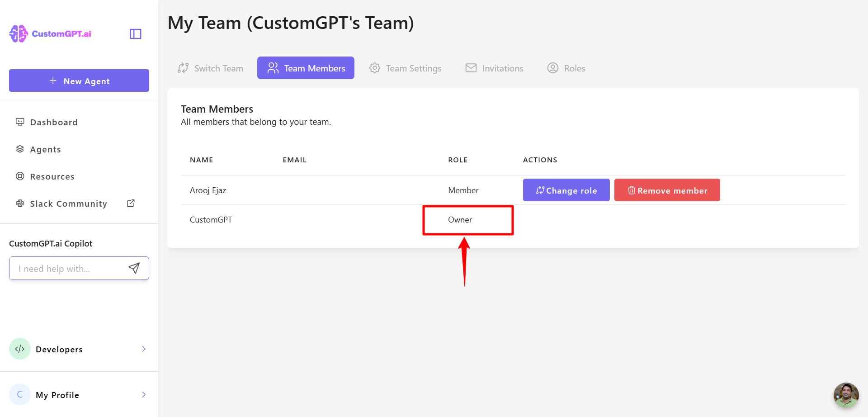Open the Invitations tab

click(x=495, y=68)
